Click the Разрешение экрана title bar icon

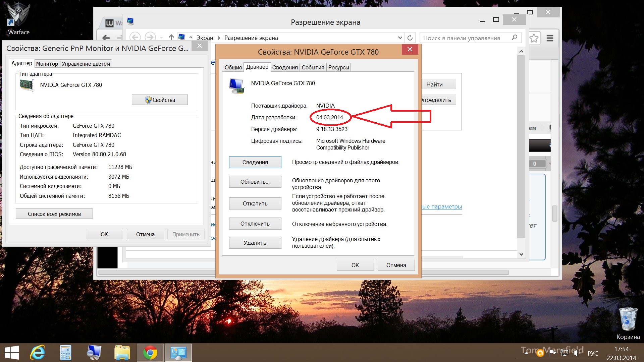(130, 22)
